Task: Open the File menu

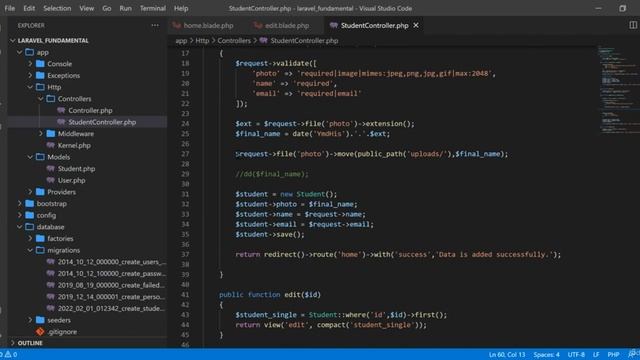Action: 9,8
